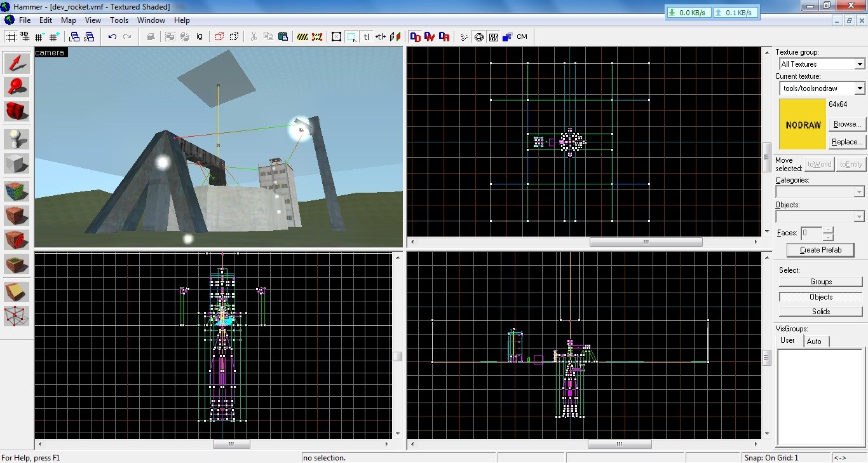Viewport: 868px width, 463px height.
Task: Expand the Categories dropdown
Action: click(859, 192)
